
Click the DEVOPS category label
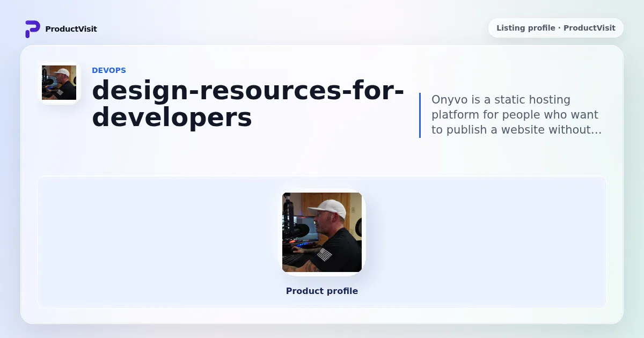point(109,70)
